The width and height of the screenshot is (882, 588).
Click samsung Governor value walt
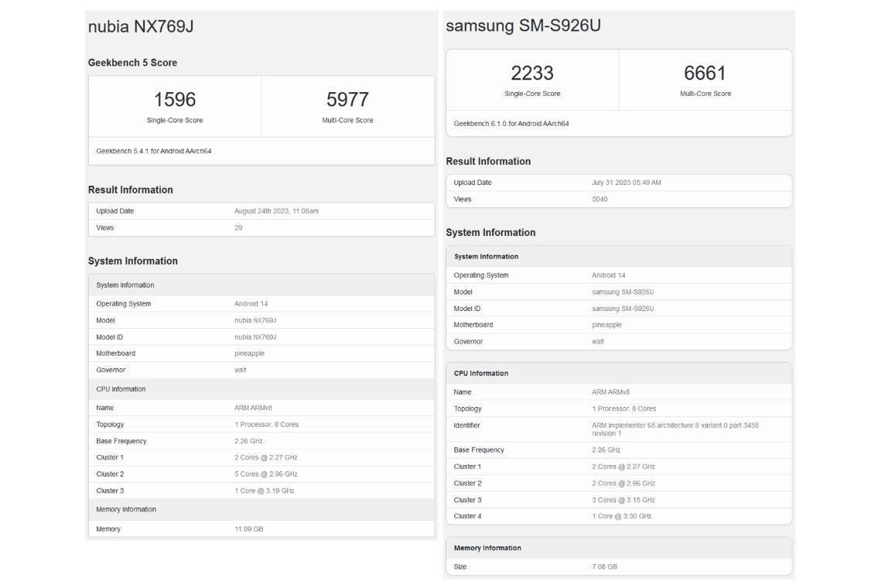597,341
